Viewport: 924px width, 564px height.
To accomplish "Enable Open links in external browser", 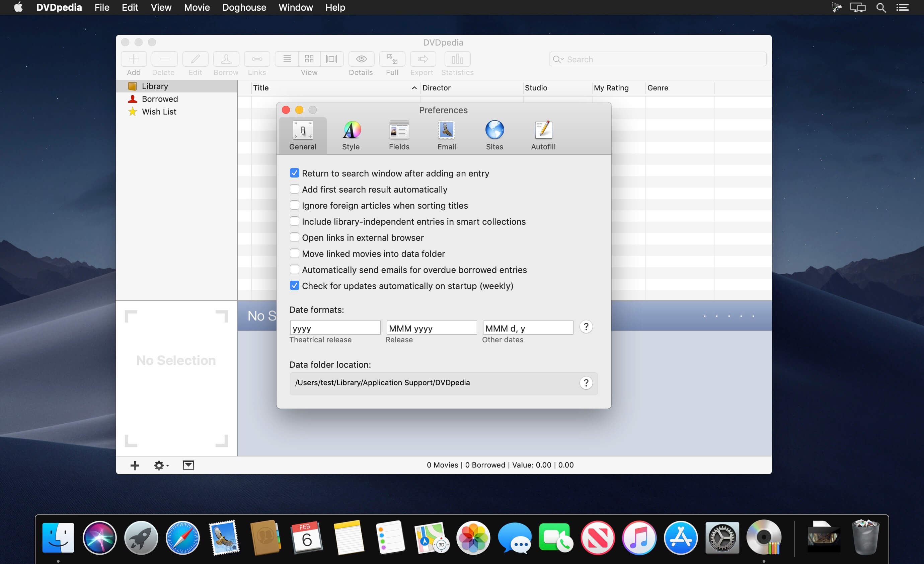I will 294,237.
